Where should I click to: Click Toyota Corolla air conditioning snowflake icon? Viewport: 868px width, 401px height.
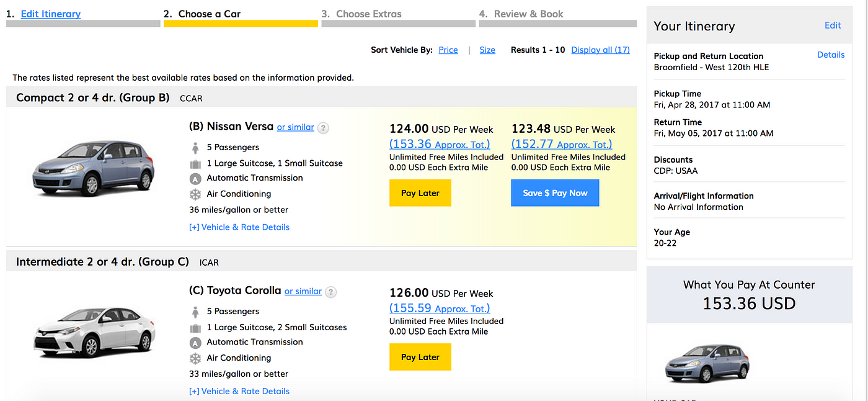point(195,358)
